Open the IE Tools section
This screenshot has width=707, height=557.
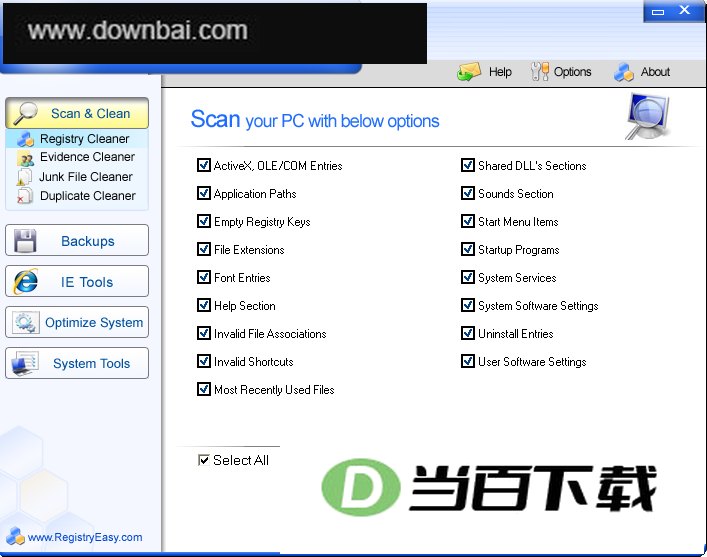click(77, 281)
